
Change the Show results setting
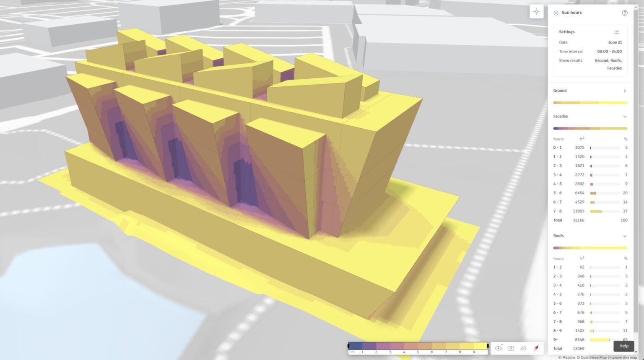[x=608, y=64]
